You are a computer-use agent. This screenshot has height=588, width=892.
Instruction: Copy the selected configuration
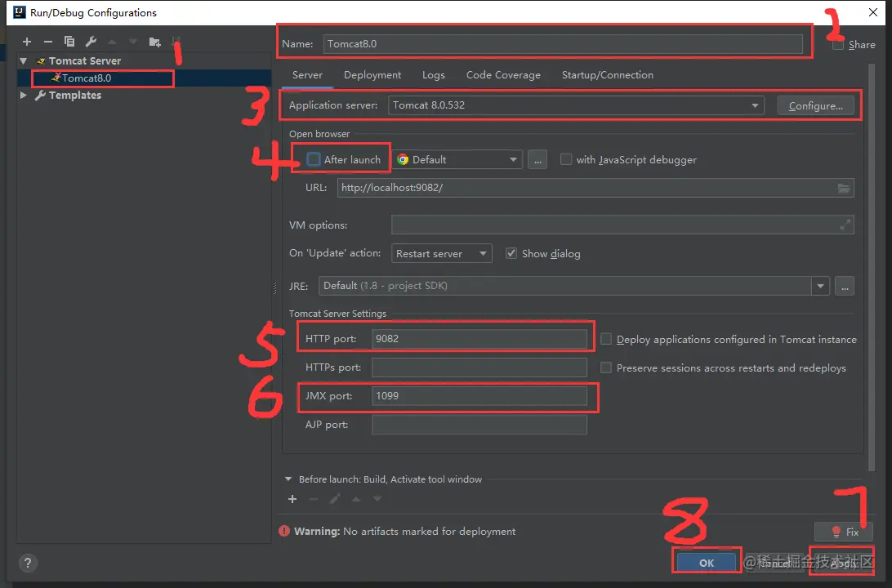pos(69,42)
